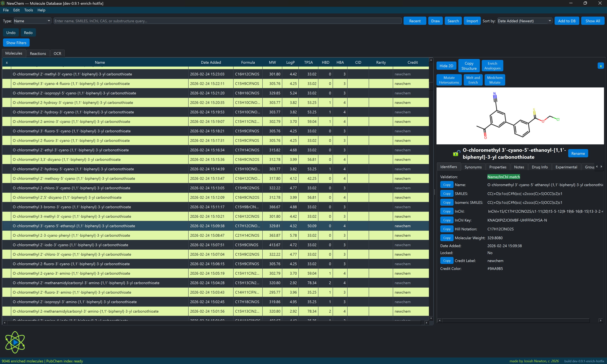Open the Tools menu
The image size is (607, 364).
coord(28,10)
